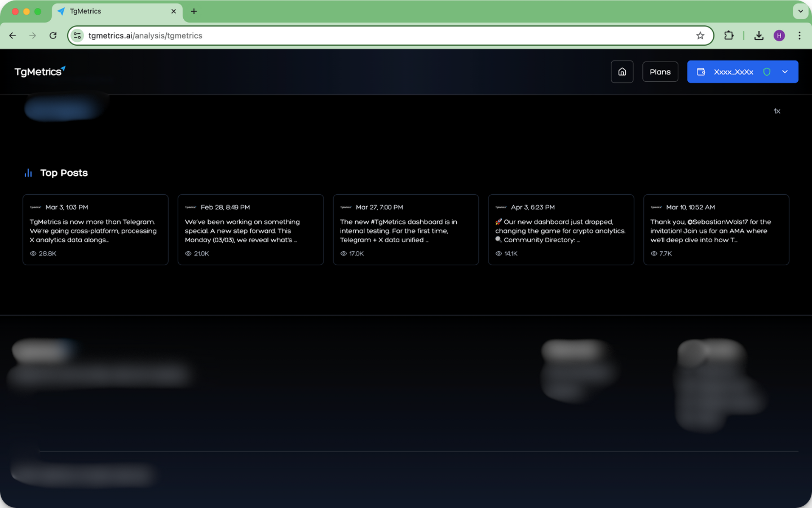Screen dimensions: 812x508
Task: Bookmark this page with the star icon
Action: [x=700, y=36]
